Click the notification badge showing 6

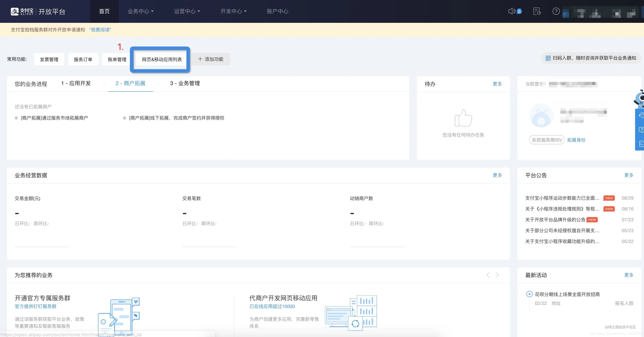(519, 11)
